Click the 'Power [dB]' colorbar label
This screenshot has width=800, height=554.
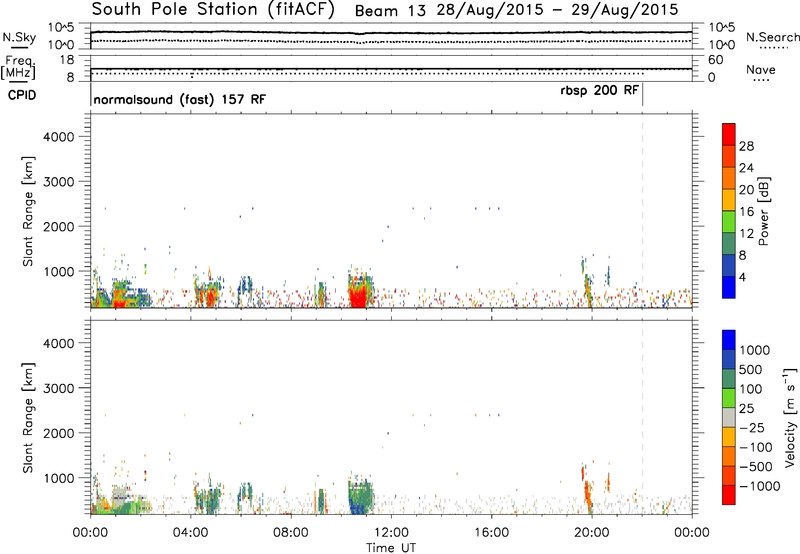763,211
